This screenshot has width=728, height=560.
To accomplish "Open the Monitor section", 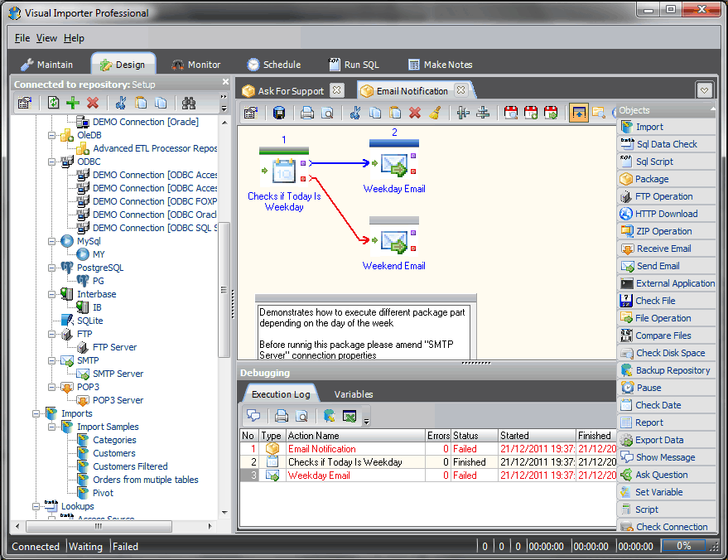I will pyautogui.click(x=200, y=64).
